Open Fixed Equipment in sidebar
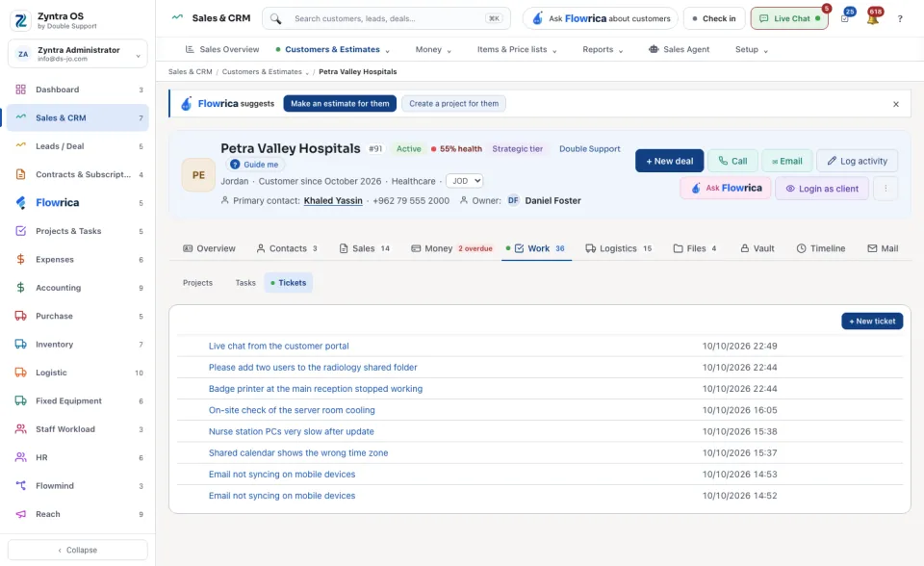The width and height of the screenshot is (924, 566). point(78,400)
